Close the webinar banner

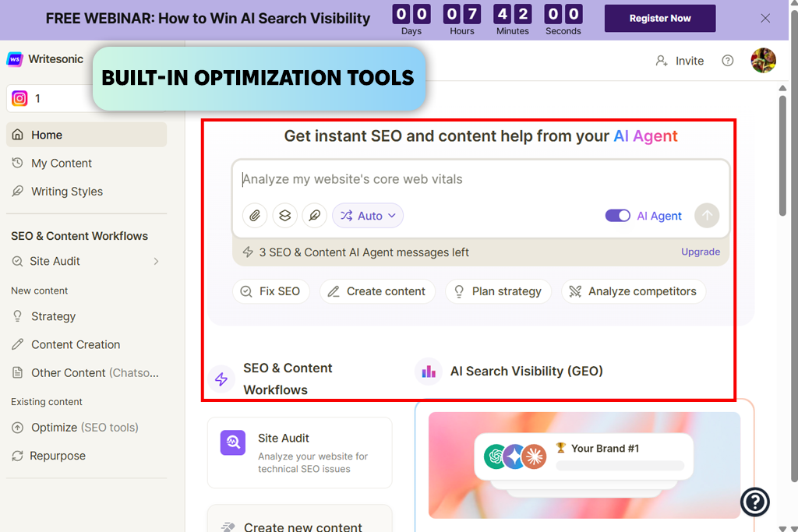coord(765,19)
